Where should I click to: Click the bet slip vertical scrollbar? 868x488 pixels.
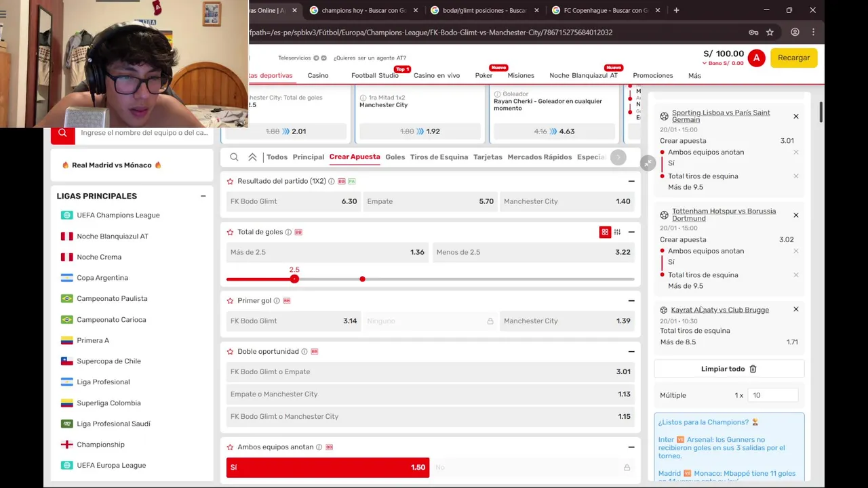point(821,112)
